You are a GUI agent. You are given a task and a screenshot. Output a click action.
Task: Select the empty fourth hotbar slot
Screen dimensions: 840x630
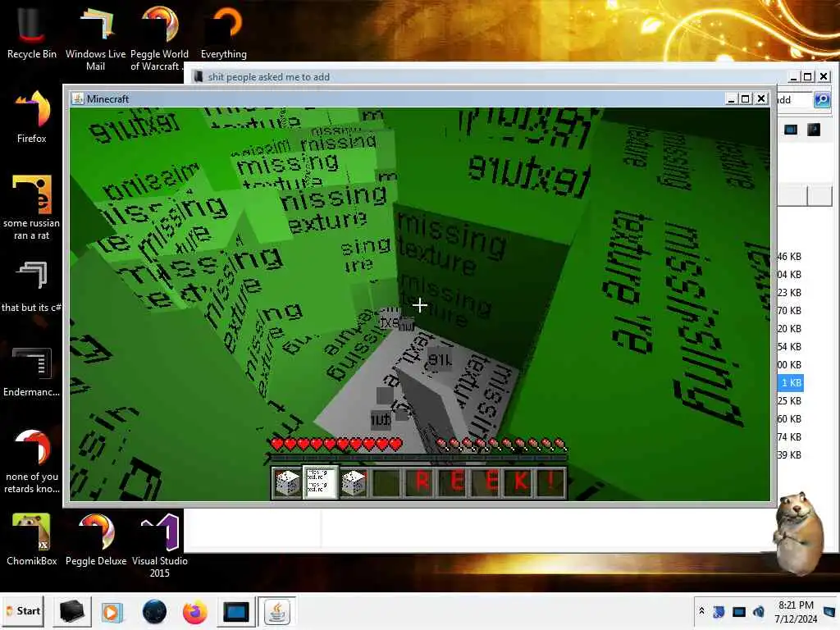tap(387, 482)
